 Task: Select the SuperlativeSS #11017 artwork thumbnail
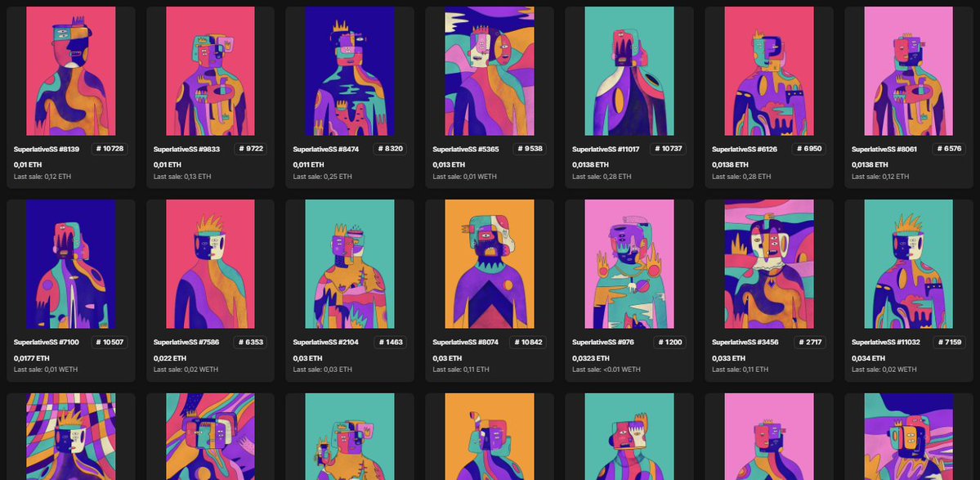pyautogui.click(x=628, y=71)
